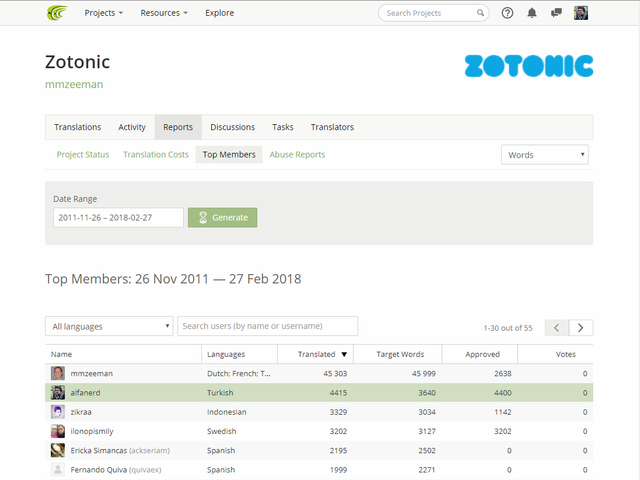Click the Zotonic project logo

(529, 66)
